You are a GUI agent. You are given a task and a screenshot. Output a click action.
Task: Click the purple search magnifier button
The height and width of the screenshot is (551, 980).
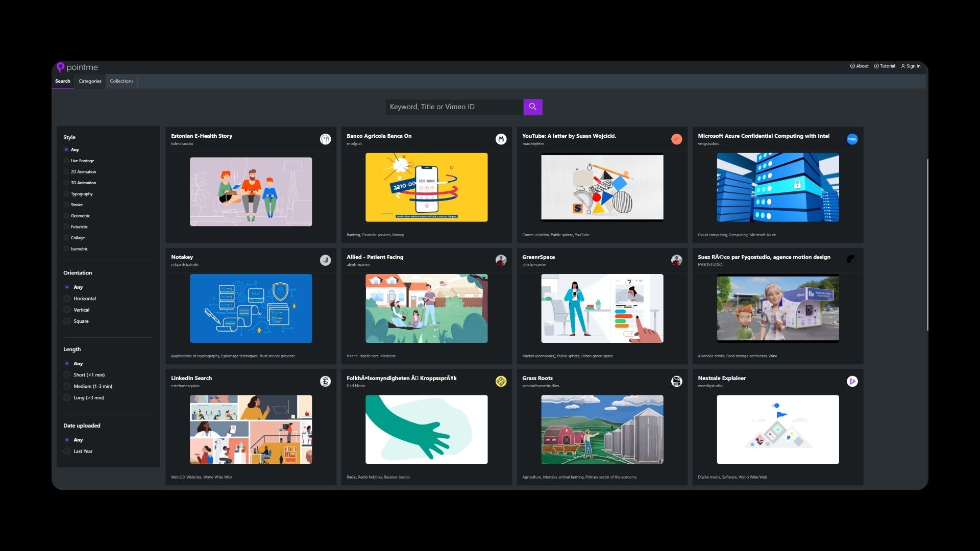pos(532,107)
